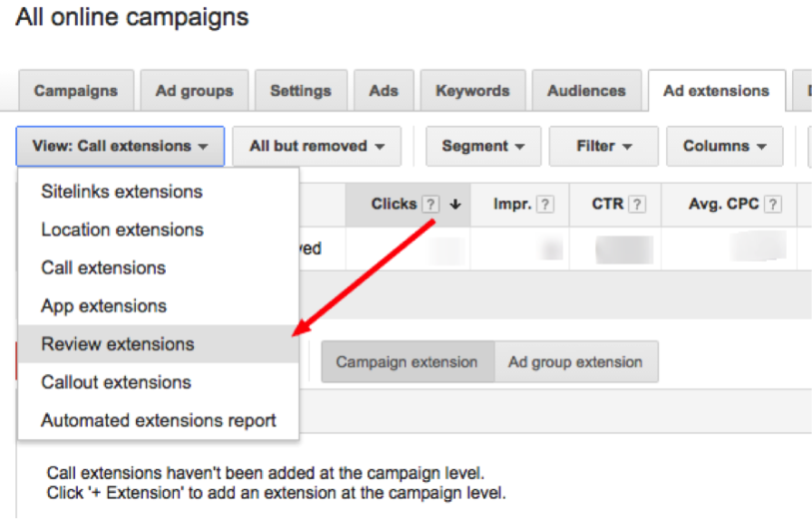Choose Sitelinks extensions in the list
This screenshot has width=812, height=519.
[x=122, y=192]
